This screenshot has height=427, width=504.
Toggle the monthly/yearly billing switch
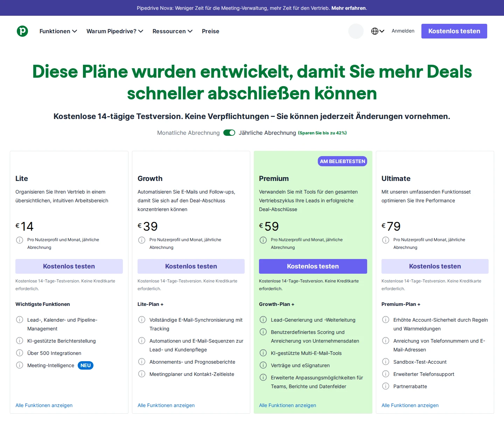click(229, 133)
